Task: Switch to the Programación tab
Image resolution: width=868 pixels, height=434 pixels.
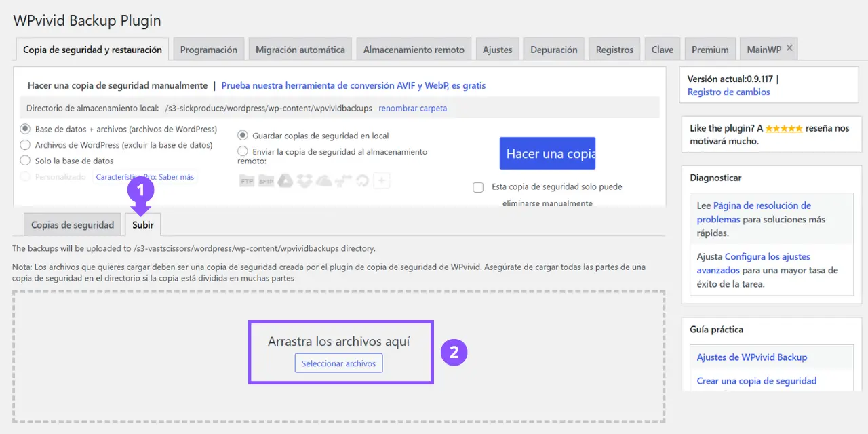Action: click(209, 50)
